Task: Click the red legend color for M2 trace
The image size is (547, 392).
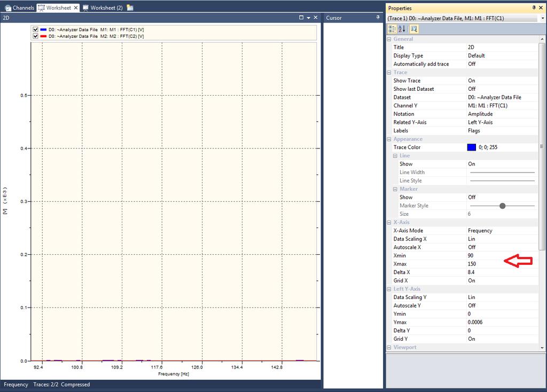Action: point(43,36)
